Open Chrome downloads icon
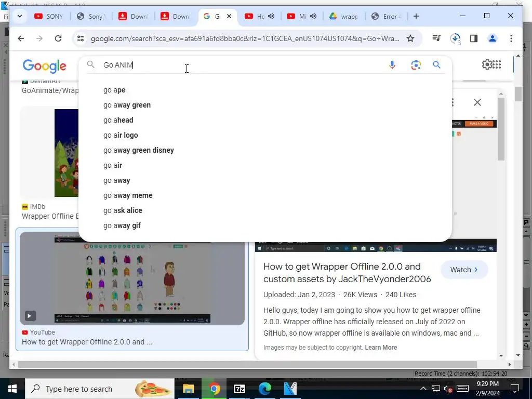 [x=455, y=38]
